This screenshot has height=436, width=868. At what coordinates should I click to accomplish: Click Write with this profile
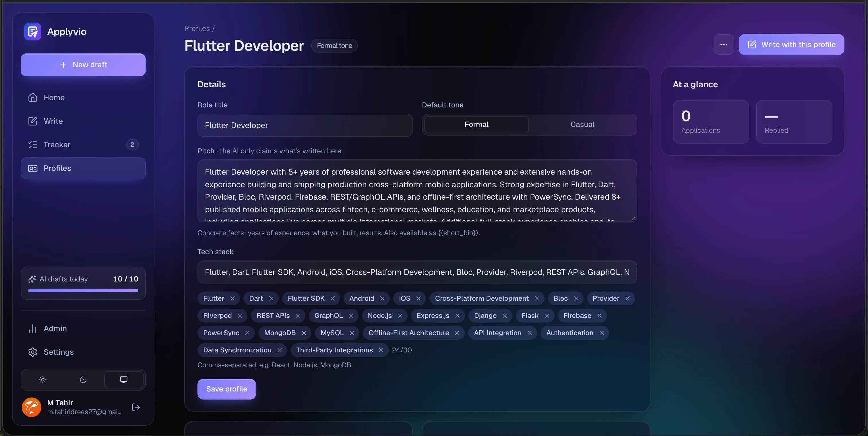pyautogui.click(x=792, y=45)
